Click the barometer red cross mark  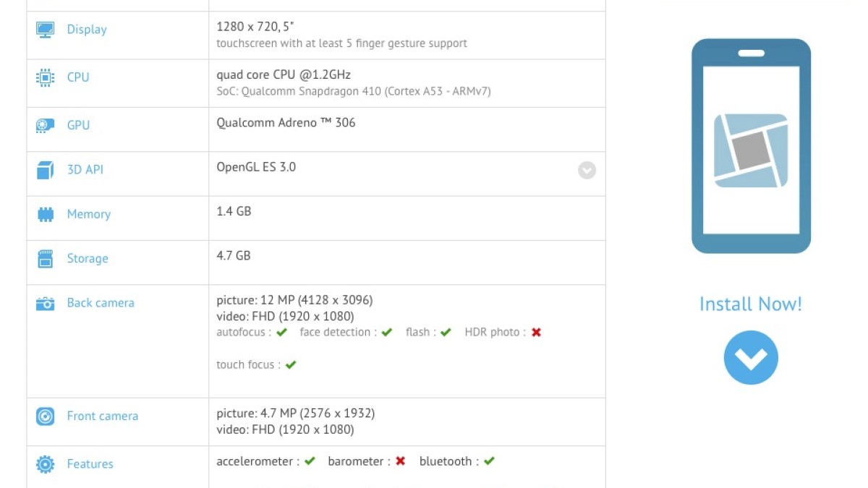[400, 461]
